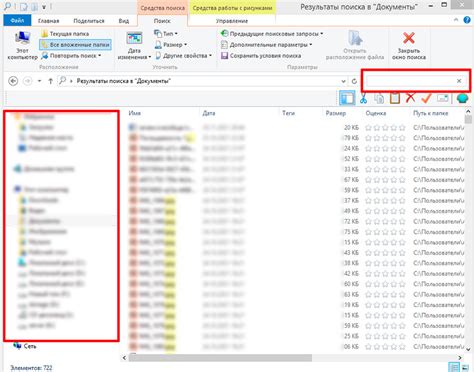Click New folder icon in quick access toolbar
This screenshot has height=372, width=474.
click(x=34, y=6)
